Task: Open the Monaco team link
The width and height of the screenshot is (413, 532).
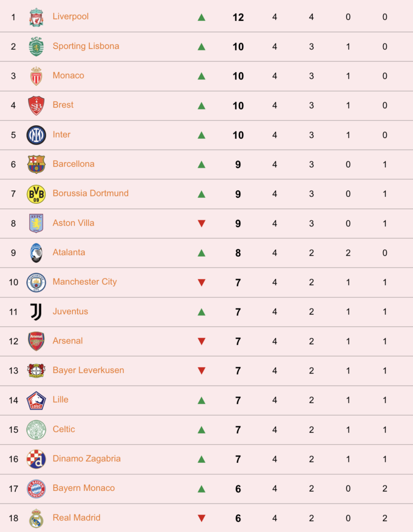Action: pos(68,75)
